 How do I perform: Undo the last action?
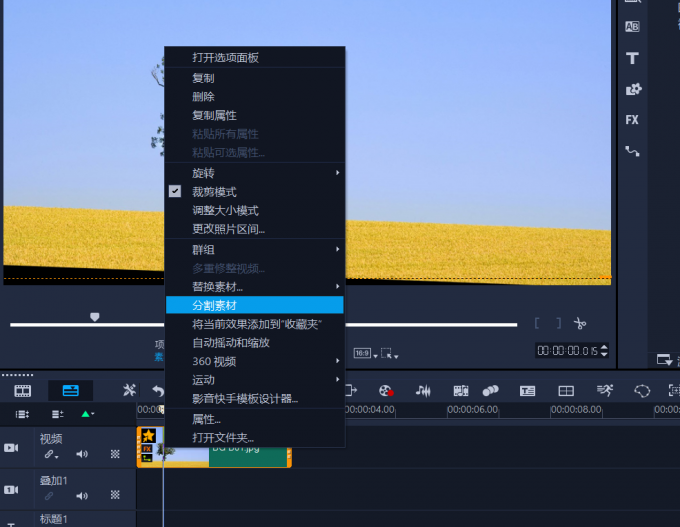click(x=158, y=391)
